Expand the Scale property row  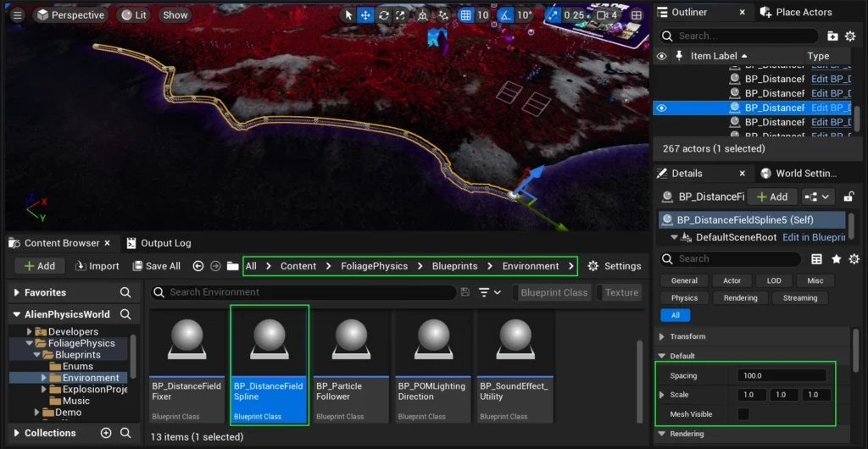point(662,395)
